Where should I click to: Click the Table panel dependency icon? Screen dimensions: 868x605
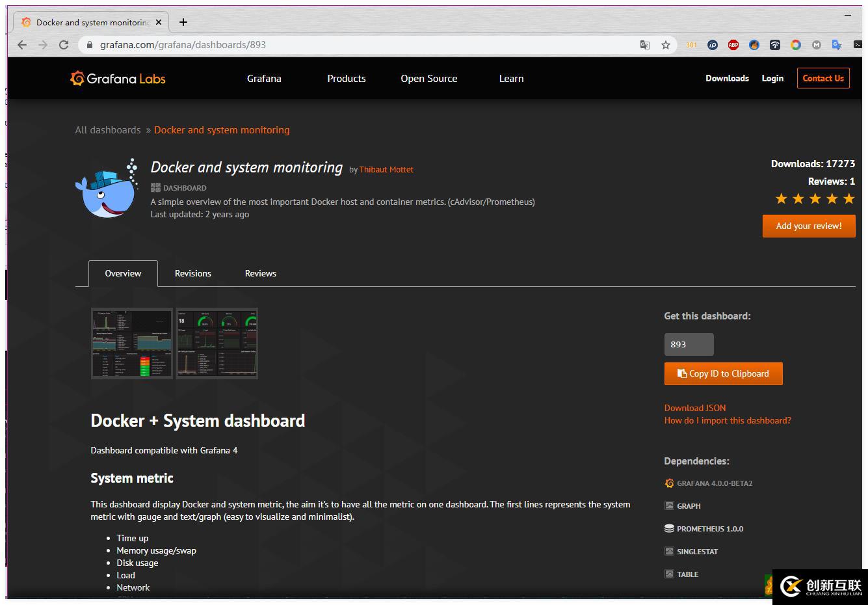click(x=669, y=574)
